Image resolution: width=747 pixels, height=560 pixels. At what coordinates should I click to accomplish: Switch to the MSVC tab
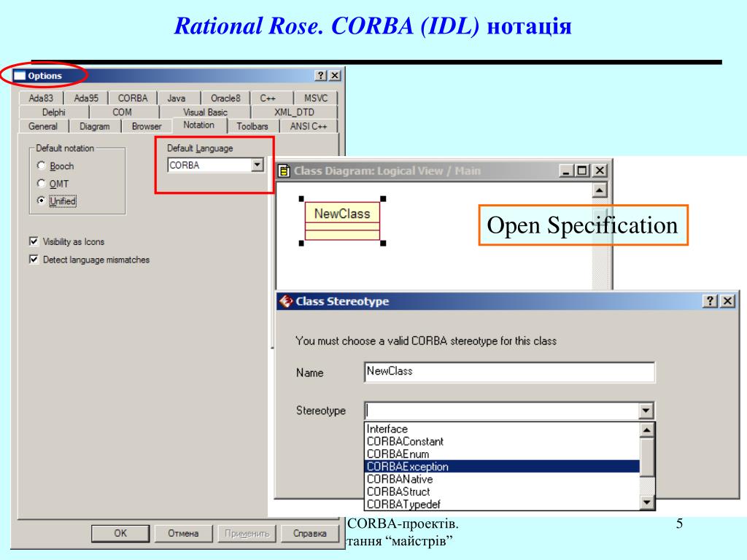(316, 98)
